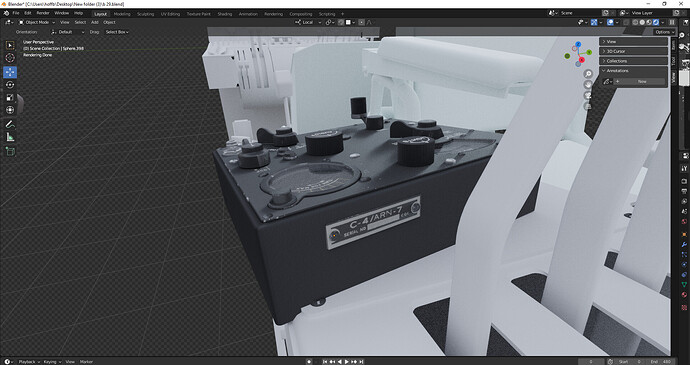Click the blue Z axis gizmo ball
690x365 pixels.
[x=578, y=44]
